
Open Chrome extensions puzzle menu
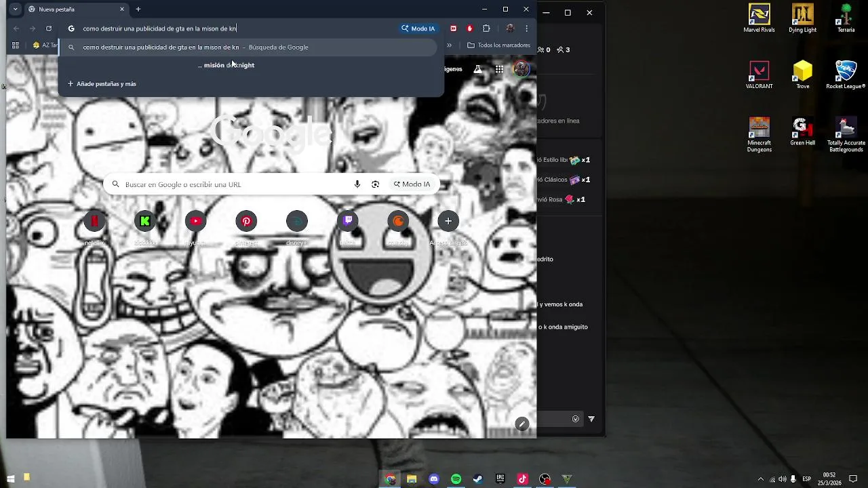point(486,28)
